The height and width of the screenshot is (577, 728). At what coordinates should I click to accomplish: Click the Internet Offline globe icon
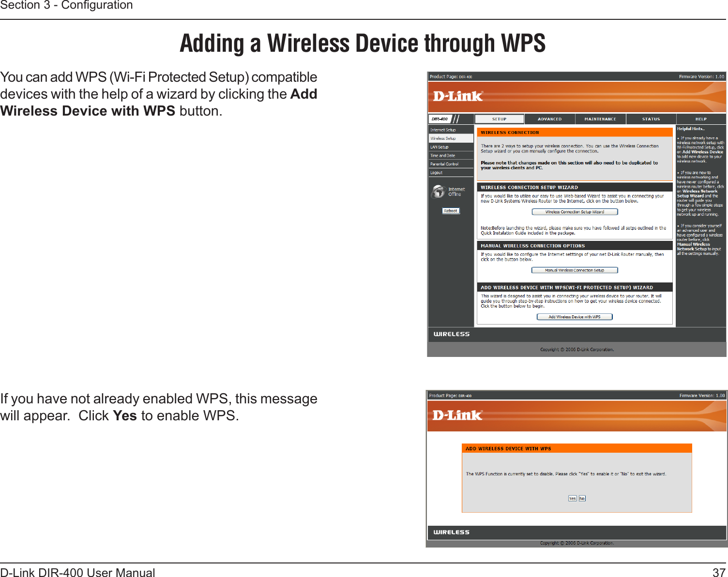[x=439, y=192]
